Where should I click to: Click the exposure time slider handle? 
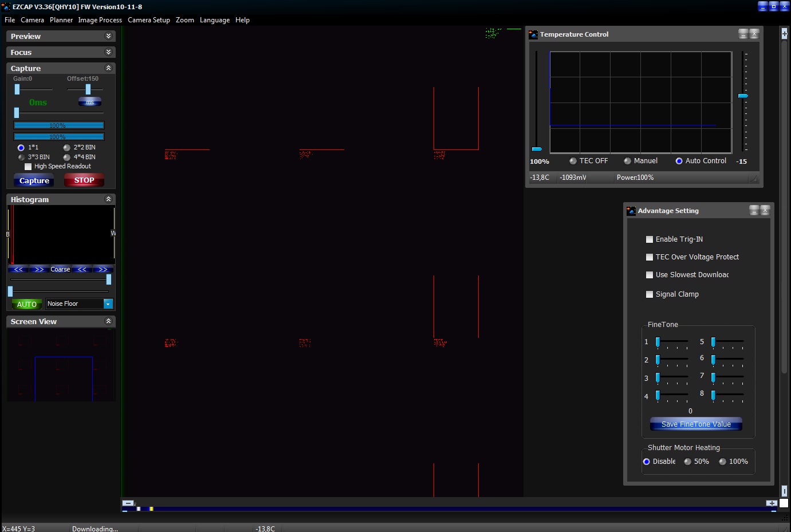click(x=17, y=113)
